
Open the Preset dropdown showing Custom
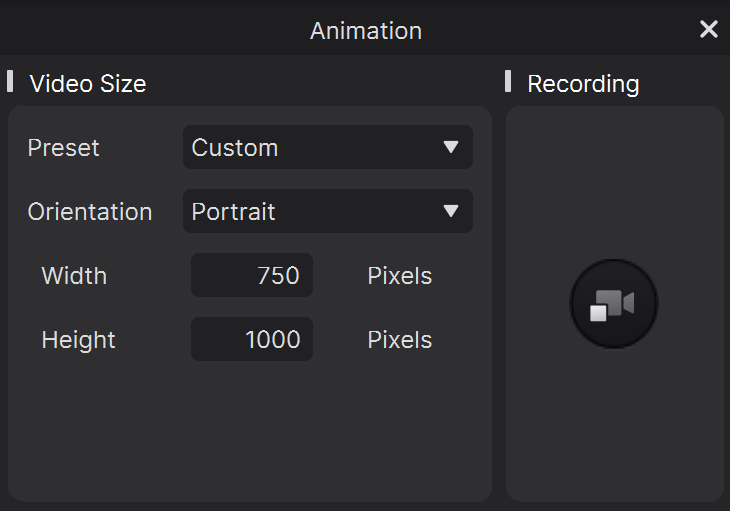pyautogui.click(x=328, y=147)
